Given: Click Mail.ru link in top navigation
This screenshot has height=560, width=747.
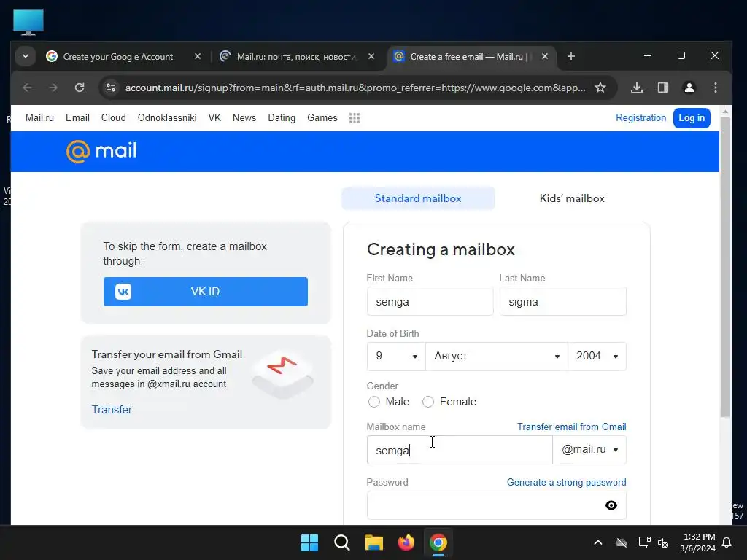Looking at the screenshot, I should coord(39,117).
